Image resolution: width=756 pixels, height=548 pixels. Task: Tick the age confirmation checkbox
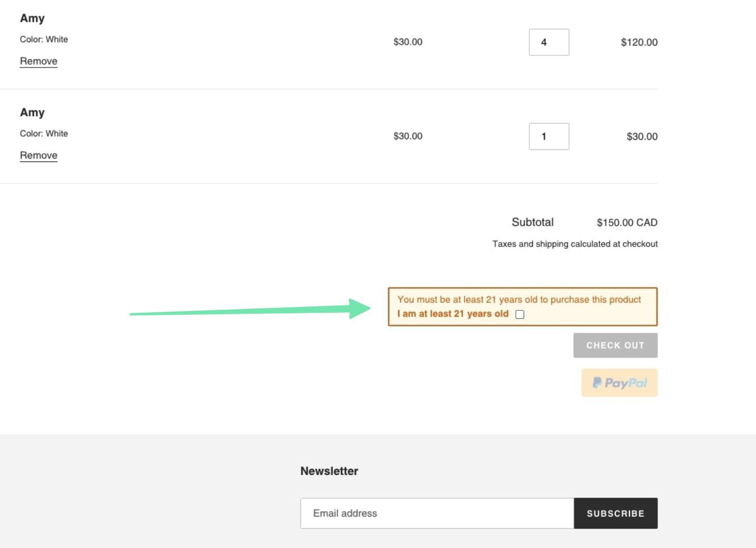click(x=520, y=314)
